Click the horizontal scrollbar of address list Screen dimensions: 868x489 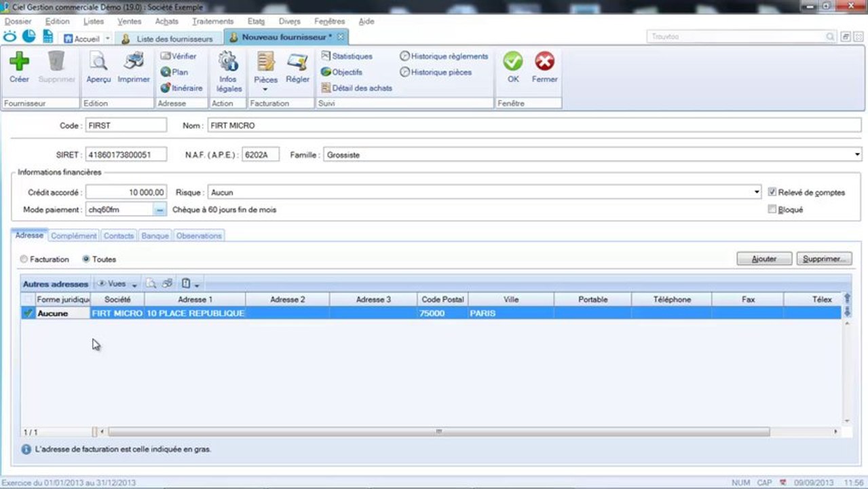point(438,431)
